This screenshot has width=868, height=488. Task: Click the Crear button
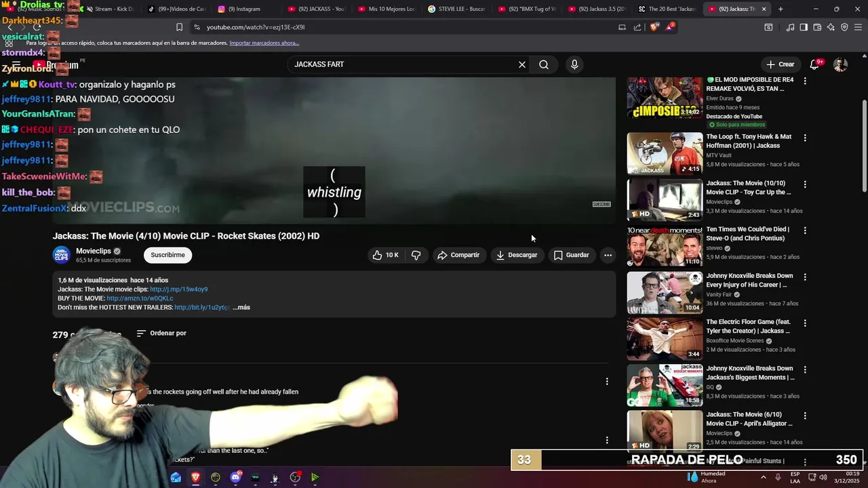coord(780,64)
